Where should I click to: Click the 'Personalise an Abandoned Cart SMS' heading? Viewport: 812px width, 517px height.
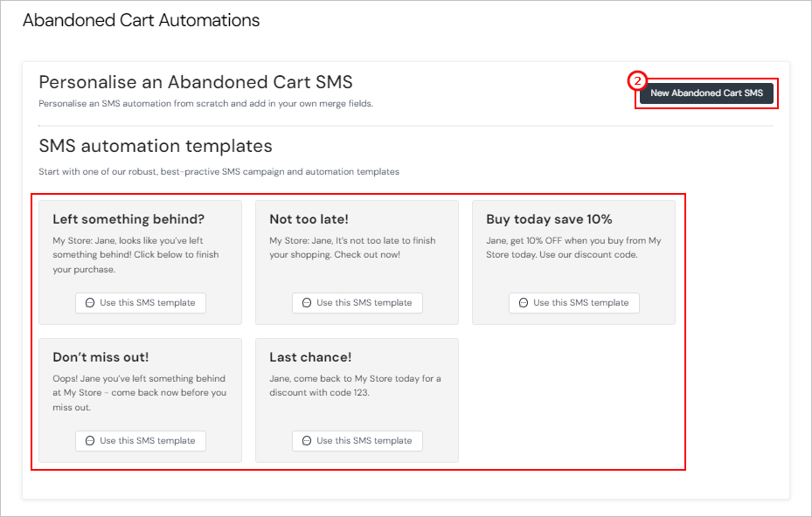pos(196,82)
